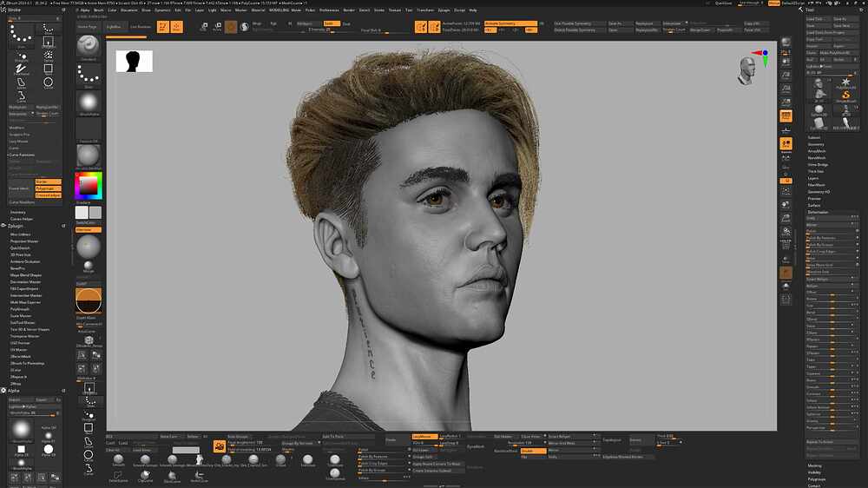This screenshot has height=488, width=868.
Task: Toggle the highlighted Zadd button
Action: tap(332, 23)
